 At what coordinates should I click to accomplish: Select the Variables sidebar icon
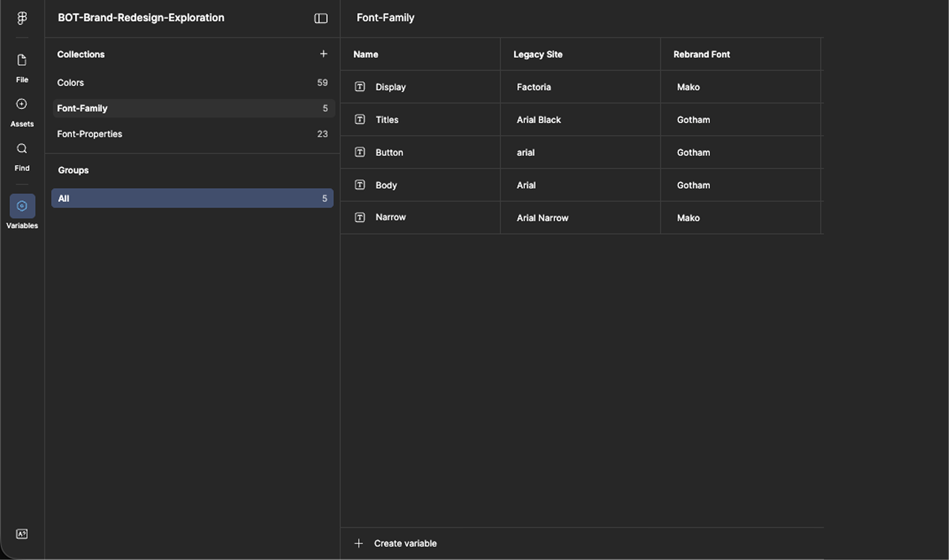pyautogui.click(x=22, y=206)
